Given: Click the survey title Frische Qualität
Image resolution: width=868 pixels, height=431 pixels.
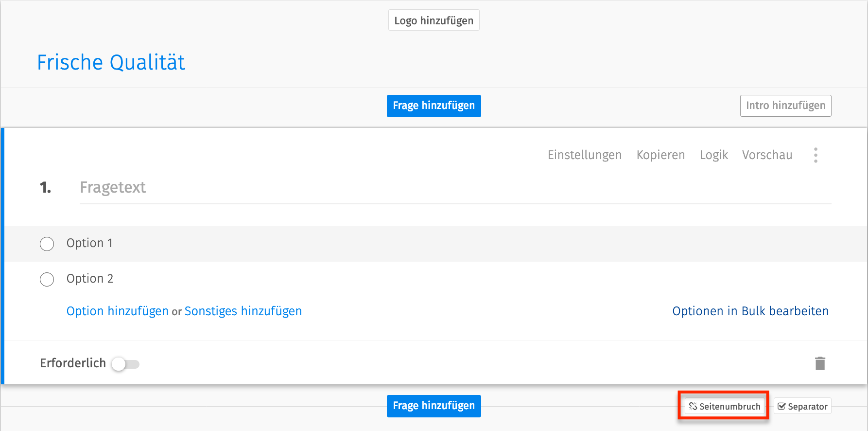Looking at the screenshot, I should 111,62.
